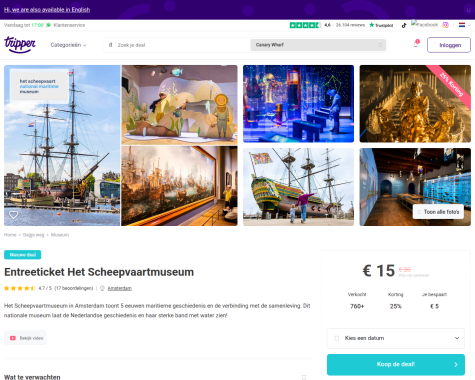Open the naval battle painting photo
475x380 pixels.
click(x=179, y=186)
